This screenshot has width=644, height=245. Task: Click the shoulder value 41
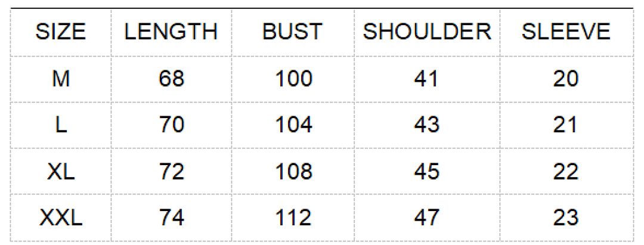427,79
